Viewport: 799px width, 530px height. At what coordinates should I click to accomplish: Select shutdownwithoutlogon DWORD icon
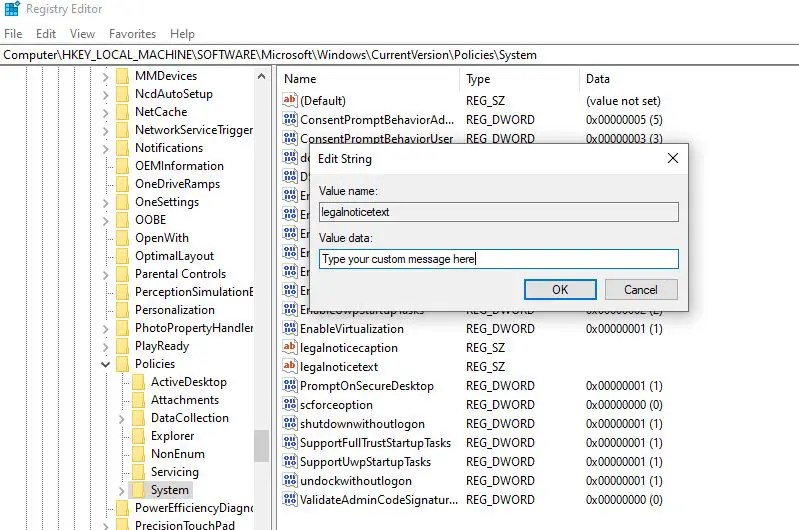pos(289,423)
